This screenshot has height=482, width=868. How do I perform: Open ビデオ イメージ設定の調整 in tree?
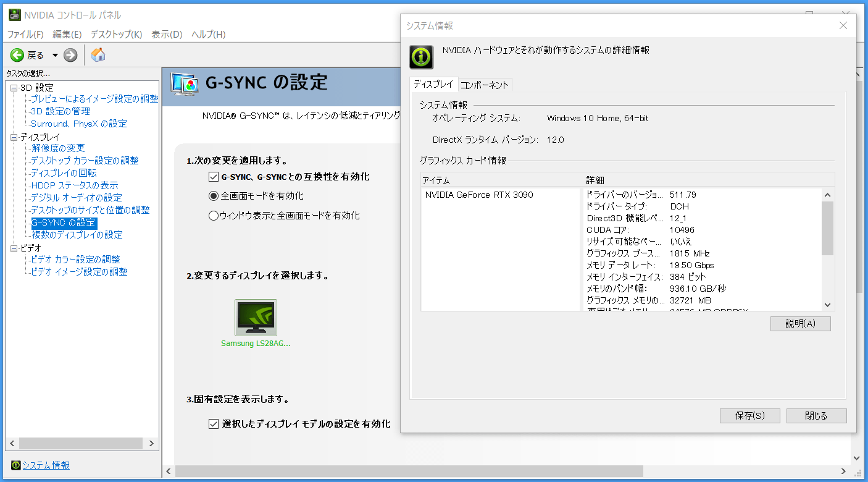pyautogui.click(x=79, y=272)
